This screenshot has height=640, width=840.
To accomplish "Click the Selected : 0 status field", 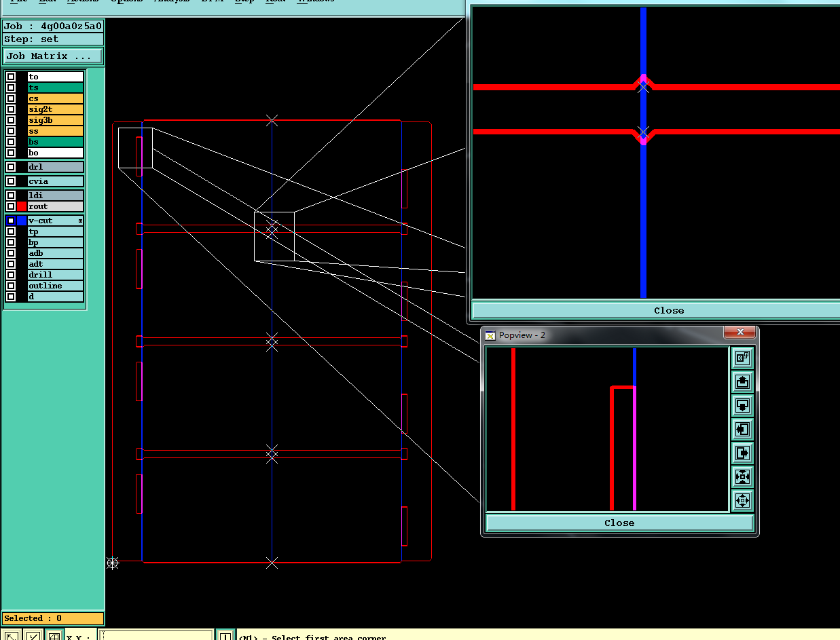I will point(53,618).
